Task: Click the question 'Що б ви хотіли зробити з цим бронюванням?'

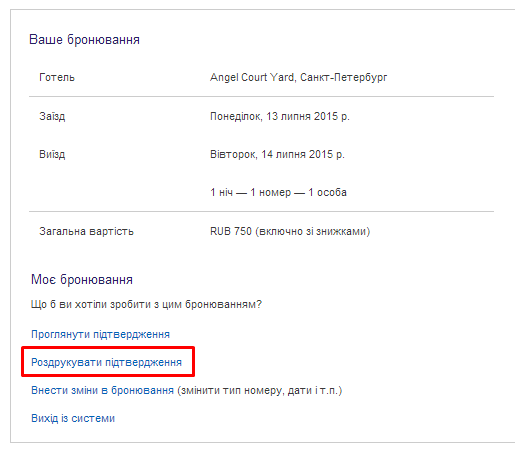Action: [146, 304]
